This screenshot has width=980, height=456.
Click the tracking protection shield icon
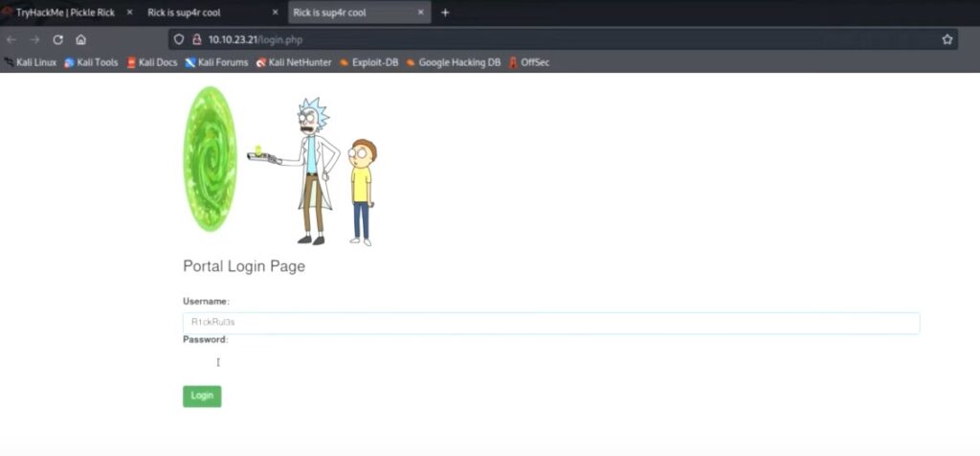(x=179, y=39)
